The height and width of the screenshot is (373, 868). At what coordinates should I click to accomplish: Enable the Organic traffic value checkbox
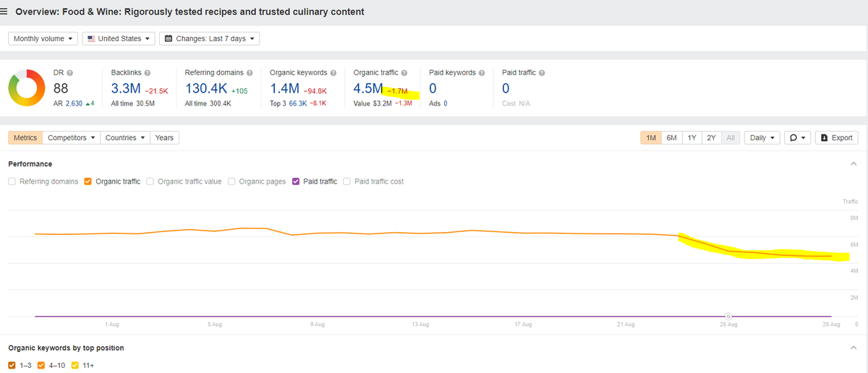pyautogui.click(x=150, y=181)
